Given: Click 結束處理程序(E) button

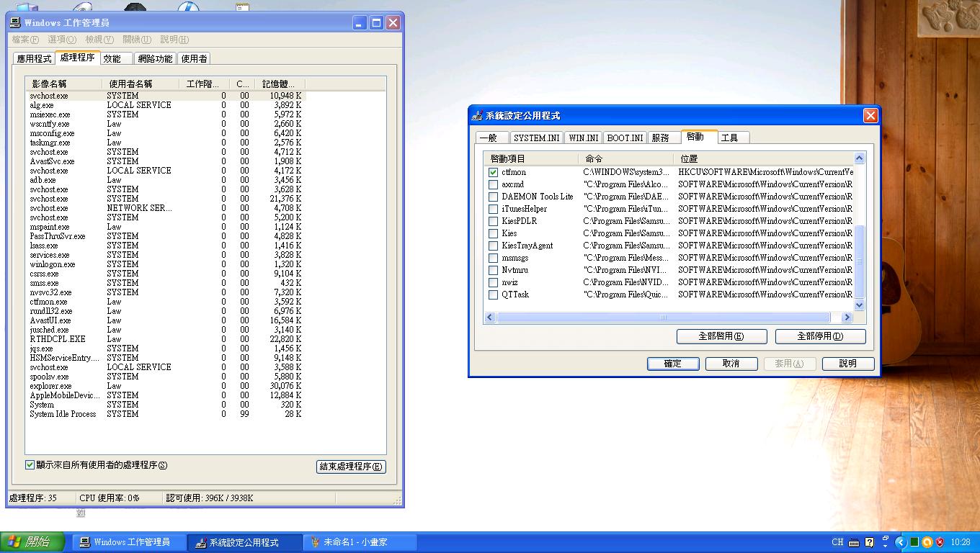Looking at the screenshot, I should (351, 467).
